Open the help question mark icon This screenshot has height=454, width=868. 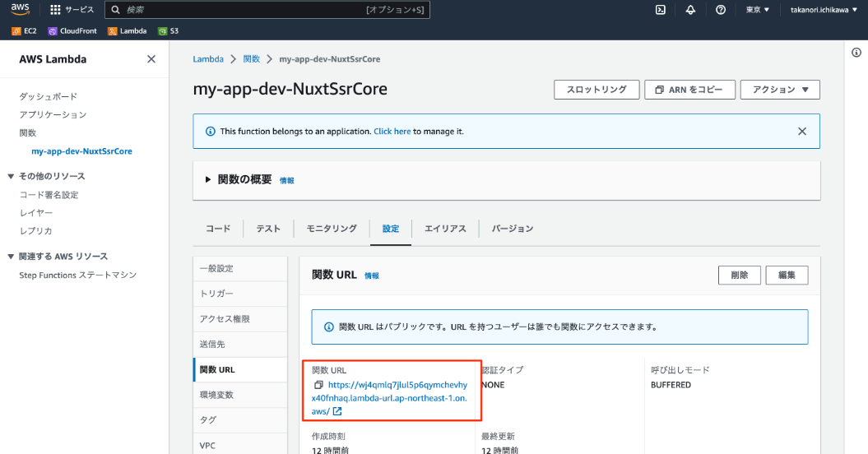tap(720, 9)
